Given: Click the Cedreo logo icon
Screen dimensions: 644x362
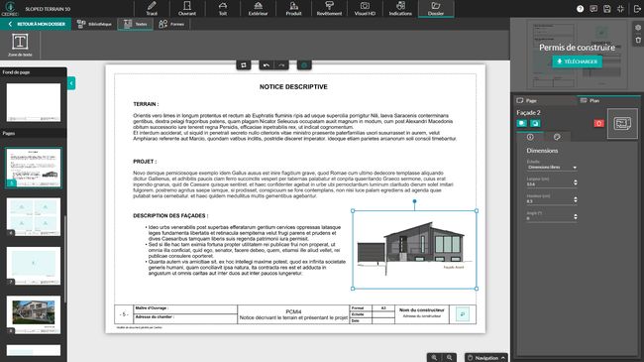Looking at the screenshot, I should [10, 8].
